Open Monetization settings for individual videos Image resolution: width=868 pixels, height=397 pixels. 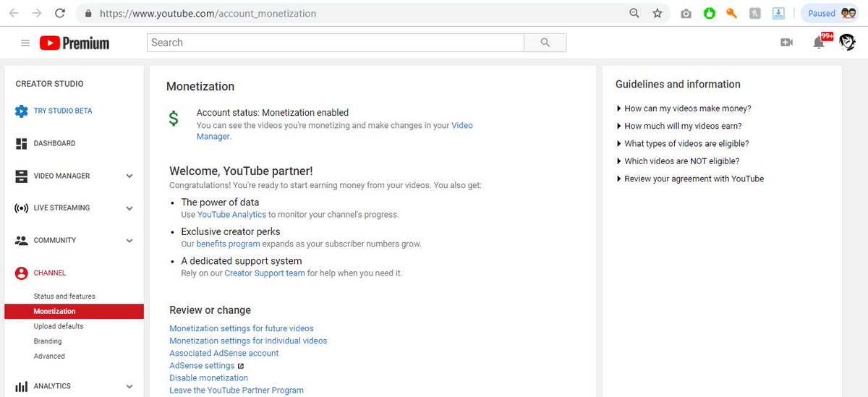tap(248, 341)
